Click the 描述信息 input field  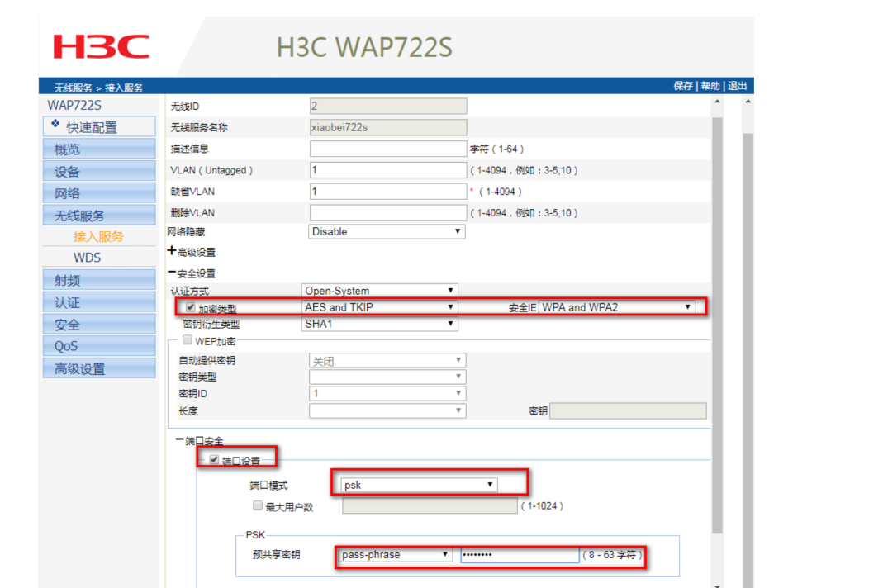click(x=388, y=149)
